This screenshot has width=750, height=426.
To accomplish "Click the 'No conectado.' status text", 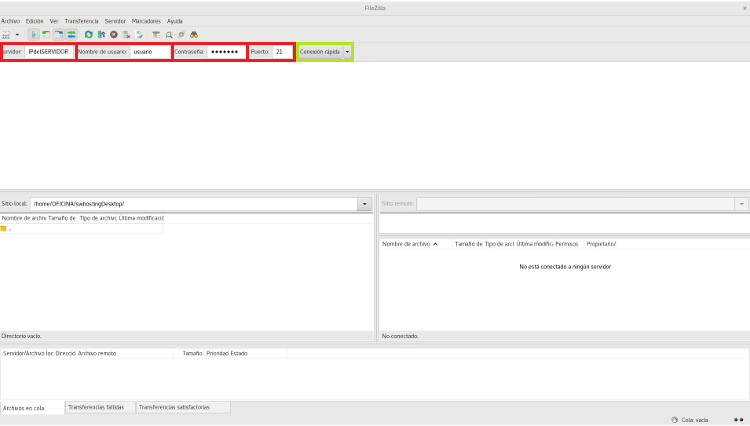I will [x=400, y=336].
